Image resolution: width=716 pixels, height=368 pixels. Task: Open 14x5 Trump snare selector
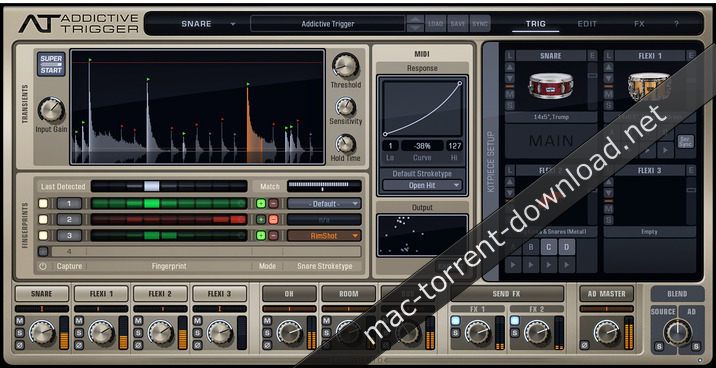point(551,117)
